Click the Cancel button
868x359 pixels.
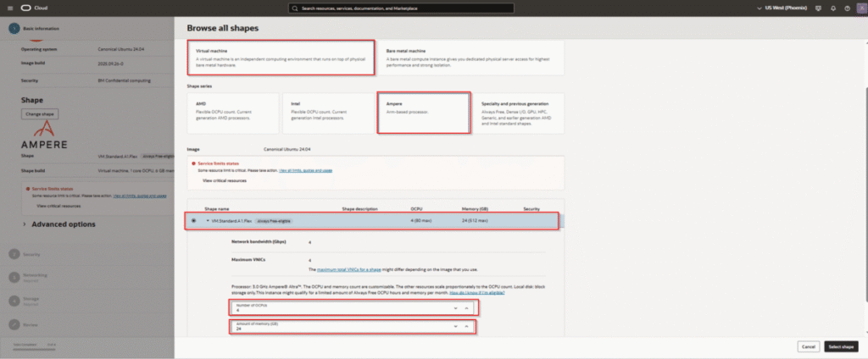click(808, 346)
